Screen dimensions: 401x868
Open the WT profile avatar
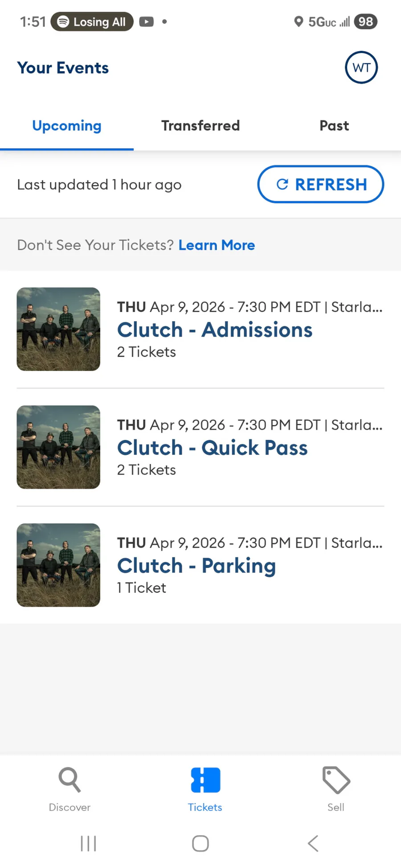[361, 68]
